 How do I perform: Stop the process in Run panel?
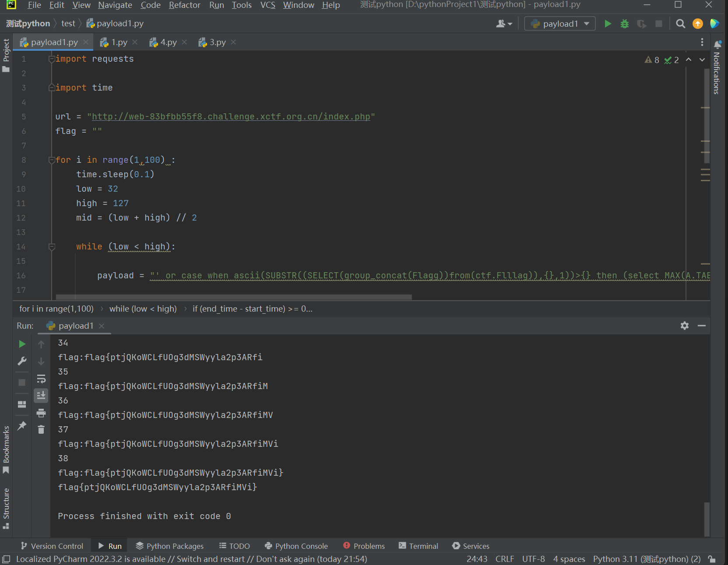(x=22, y=383)
